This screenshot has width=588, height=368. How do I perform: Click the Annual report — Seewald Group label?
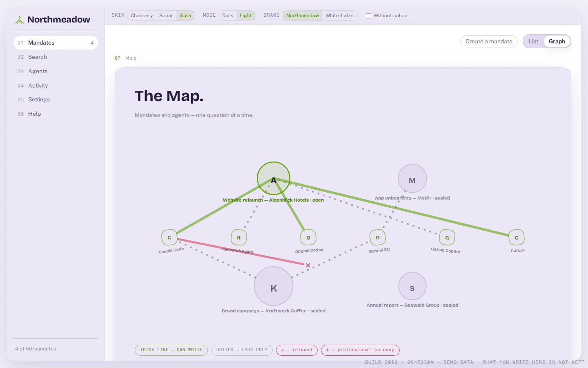click(412, 305)
